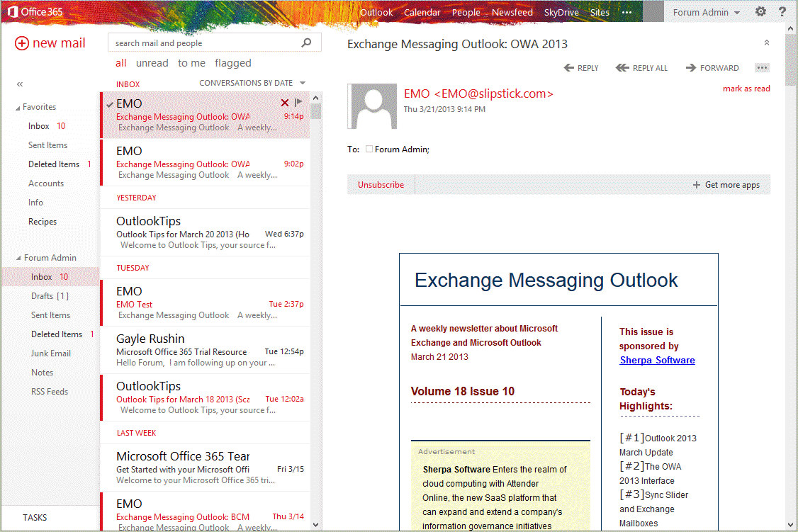Image resolution: width=798 pixels, height=532 pixels.
Task: Click message list scrollbar down arrow
Action: 315,524
